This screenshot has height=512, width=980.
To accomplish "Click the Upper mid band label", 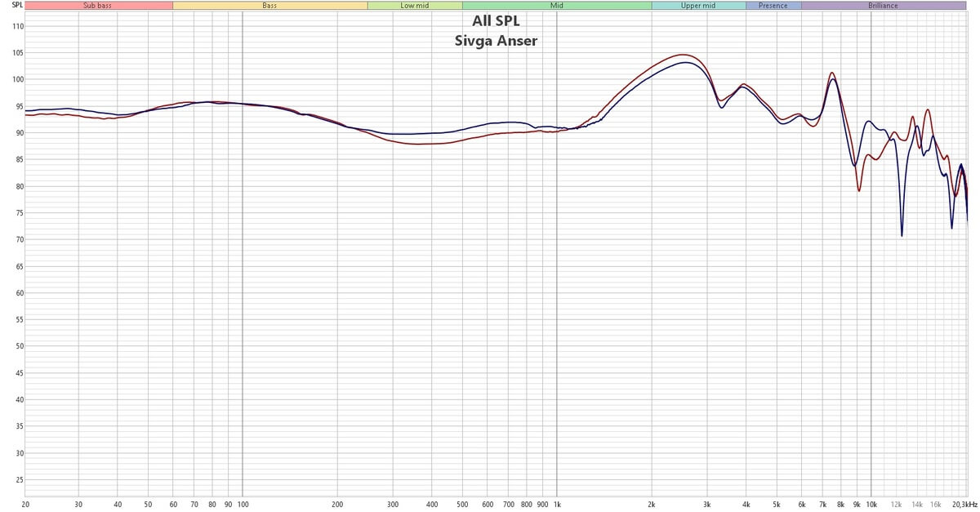I will click(699, 6).
